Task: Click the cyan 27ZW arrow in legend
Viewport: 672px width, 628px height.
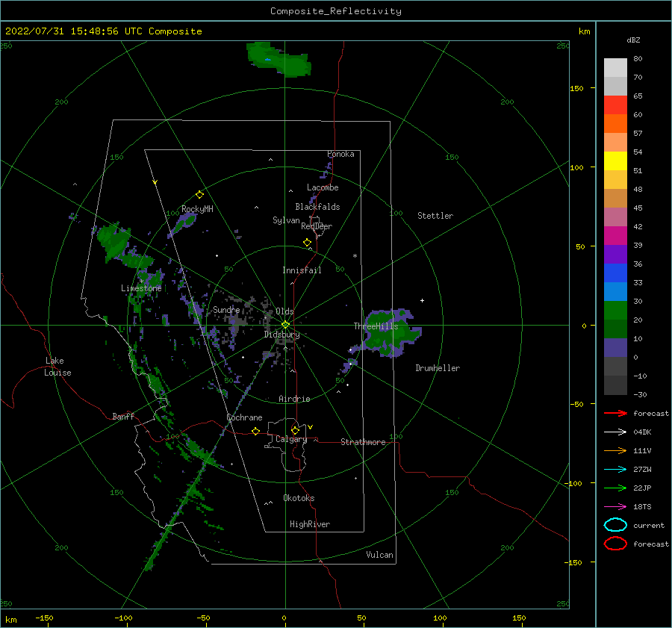Action: [615, 470]
